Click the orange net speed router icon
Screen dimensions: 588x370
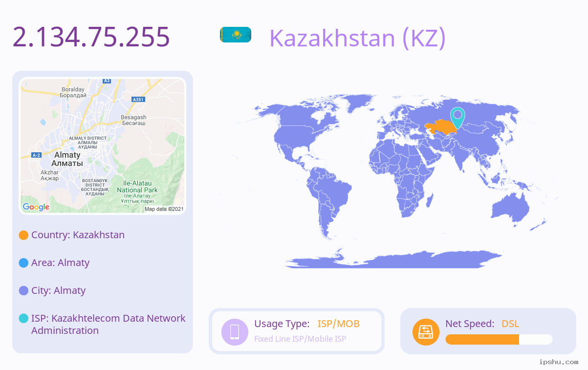426,332
